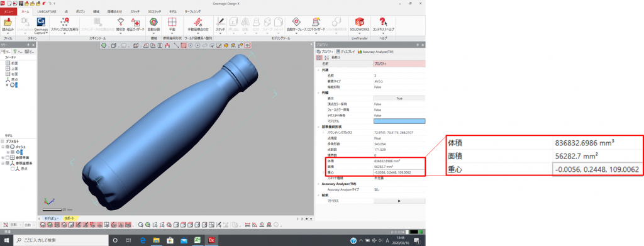Switch to the サーフェシング ribbon tab
The height and width of the screenshot is (246, 644).
(193, 11)
